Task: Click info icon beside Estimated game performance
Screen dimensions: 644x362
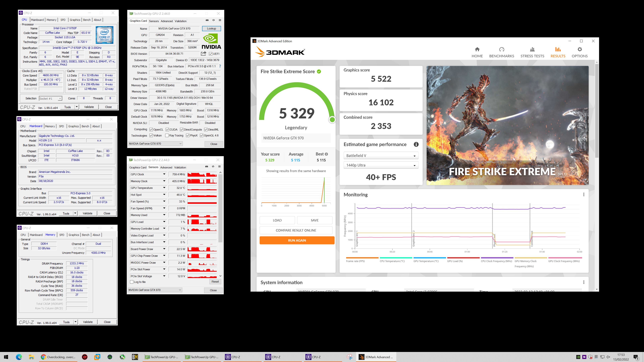Action: point(416,144)
